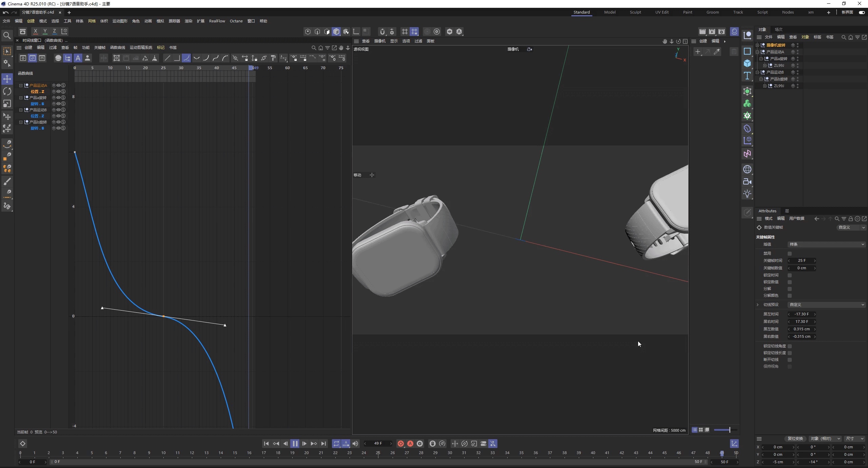Enable the 禁用 keyframe checkbox
Viewport: 868px width, 468px height.
coord(790,254)
